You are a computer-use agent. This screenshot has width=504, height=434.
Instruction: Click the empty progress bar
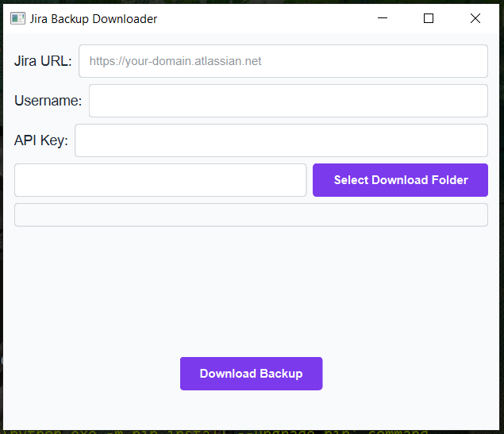click(251, 215)
